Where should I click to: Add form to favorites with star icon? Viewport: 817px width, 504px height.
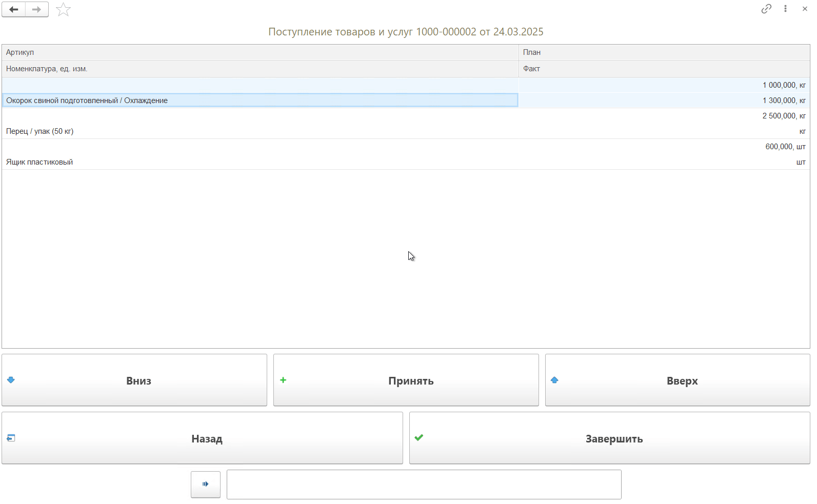pyautogui.click(x=63, y=9)
